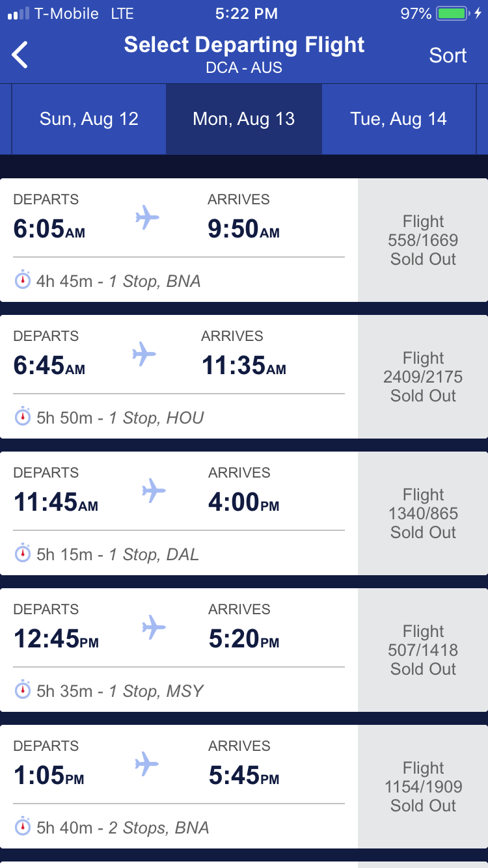Tap airplane icon on 6:45 AM flight

[144, 354]
